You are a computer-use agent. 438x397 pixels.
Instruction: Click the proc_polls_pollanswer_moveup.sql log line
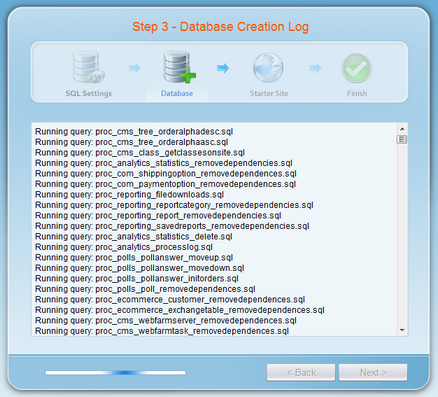(x=134, y=258)
